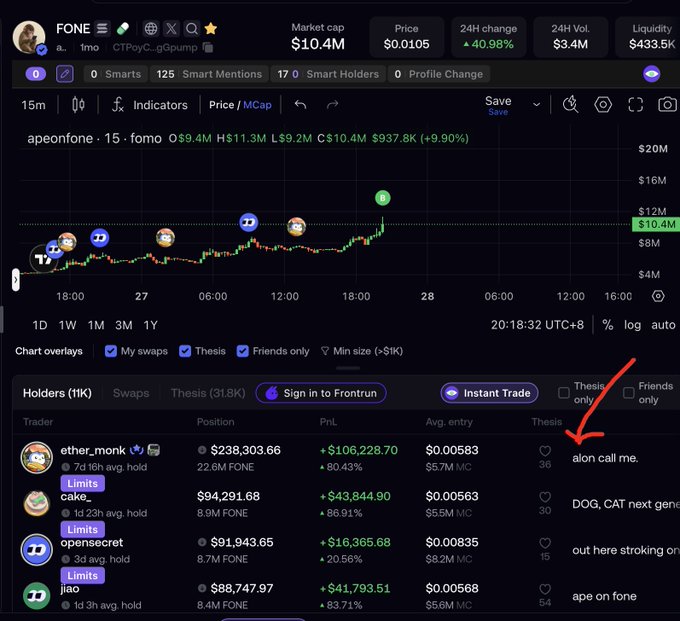
Task: Open the candlestick chart type selector
Action: click(x=78, y=105)
